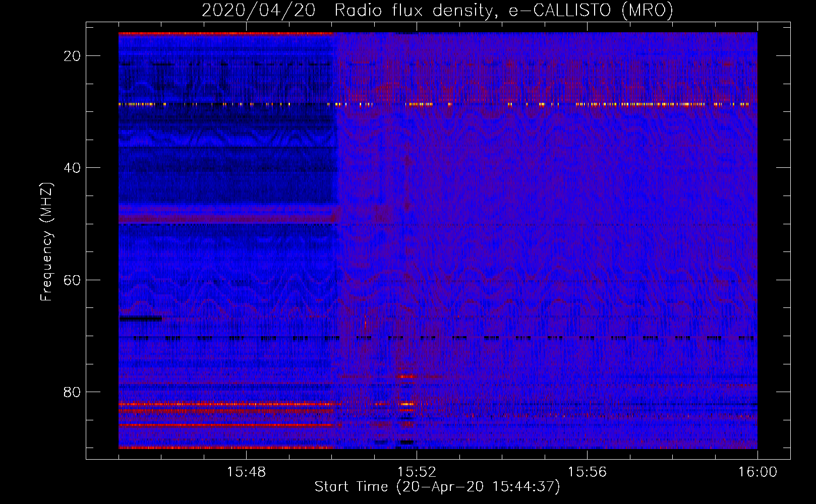Click the 15:56 time tick label
The image size is (816, 504).
[587, 472]
